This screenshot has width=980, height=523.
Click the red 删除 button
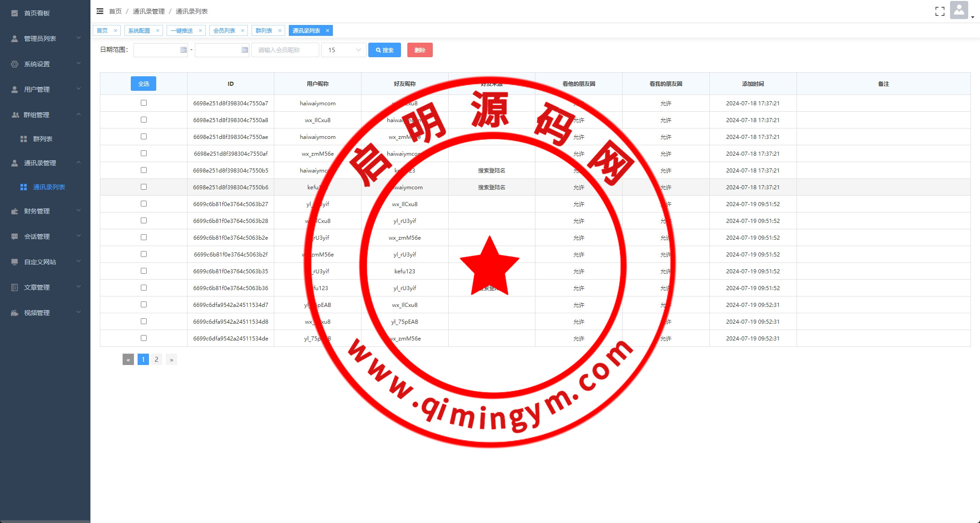pos(420,50)
